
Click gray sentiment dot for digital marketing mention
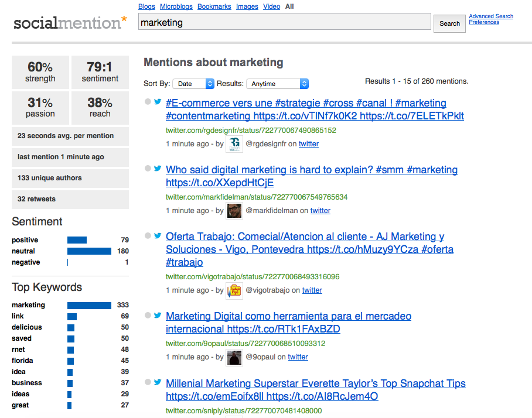click(148, 168)
